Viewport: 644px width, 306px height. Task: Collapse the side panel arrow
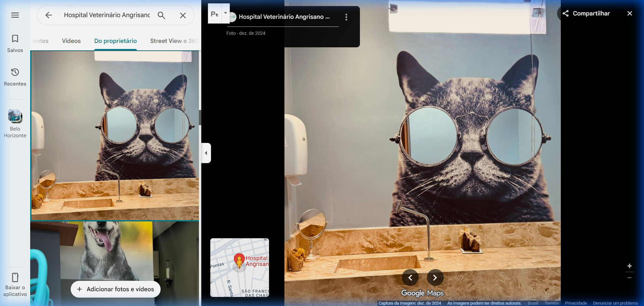coord(206,153)
